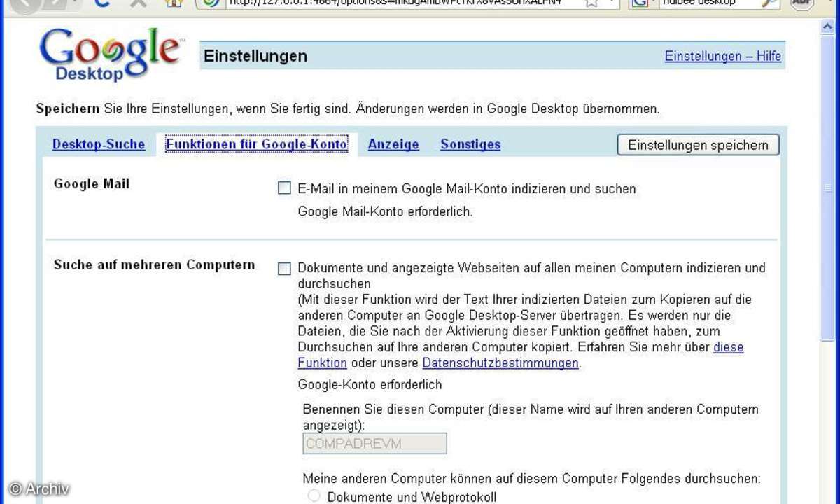Select the Funktionen für Google-Konto tab
The width and height of the screenshot is (840, 504).
[x=256, y=144]
